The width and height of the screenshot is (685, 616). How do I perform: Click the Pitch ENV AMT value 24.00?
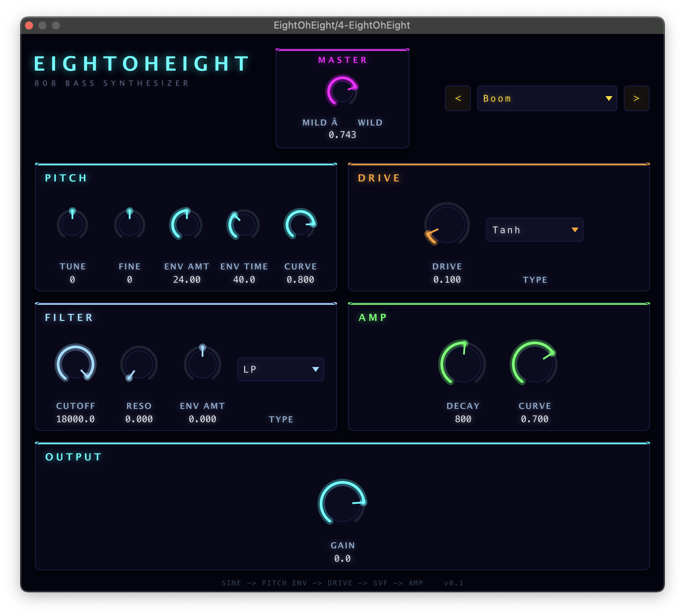pos(187,279)
